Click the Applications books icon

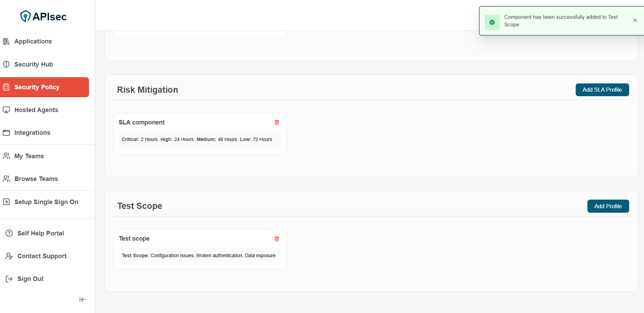[6, 41]
